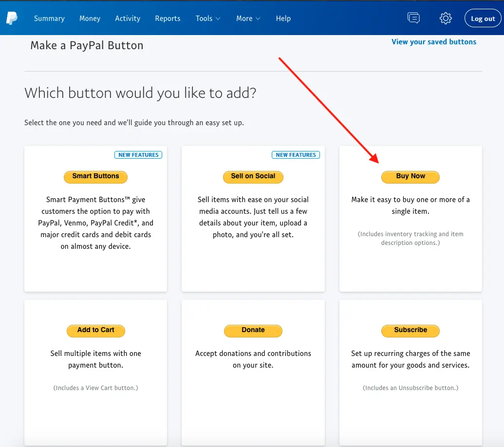Open Reports from top navigation
The height and width of the screenshot is (447, 504).
pos(168,19)
